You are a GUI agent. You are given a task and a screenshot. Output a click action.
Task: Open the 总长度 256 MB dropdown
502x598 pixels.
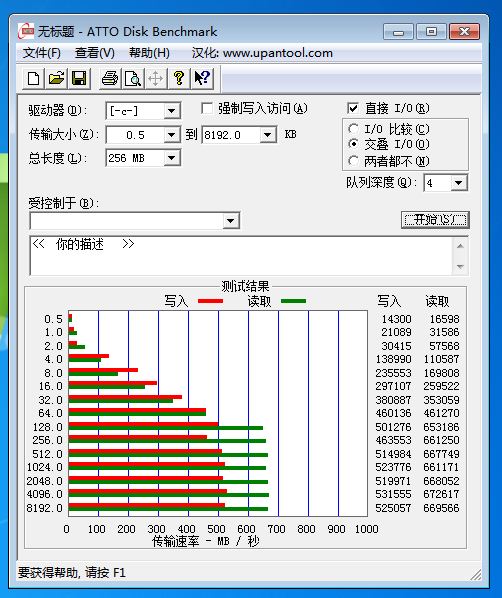(x=172, y=158)
